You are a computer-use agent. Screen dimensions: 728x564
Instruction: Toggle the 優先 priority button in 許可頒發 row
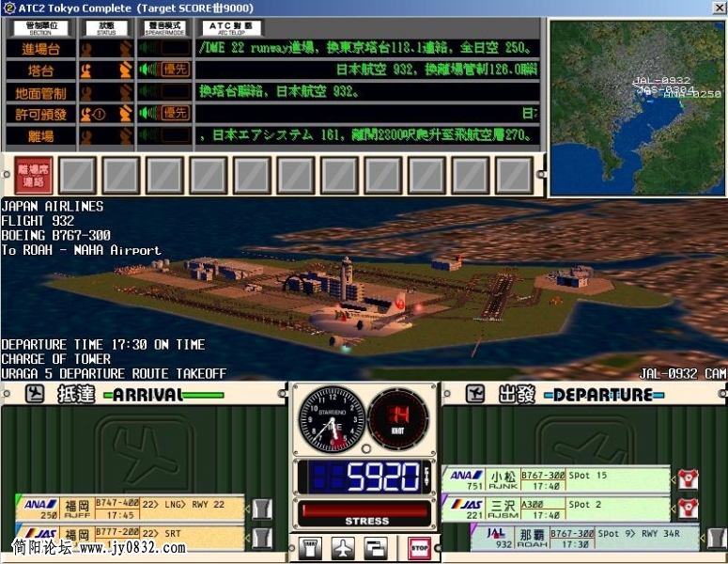pyautogui.click(x=176, y=114)
